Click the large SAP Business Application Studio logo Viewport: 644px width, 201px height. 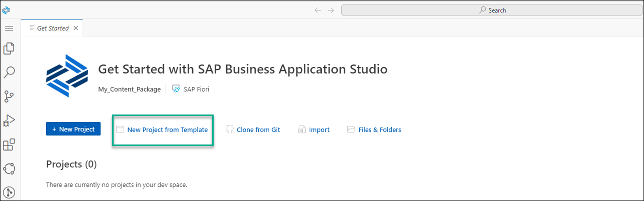(x=67, y=76)
